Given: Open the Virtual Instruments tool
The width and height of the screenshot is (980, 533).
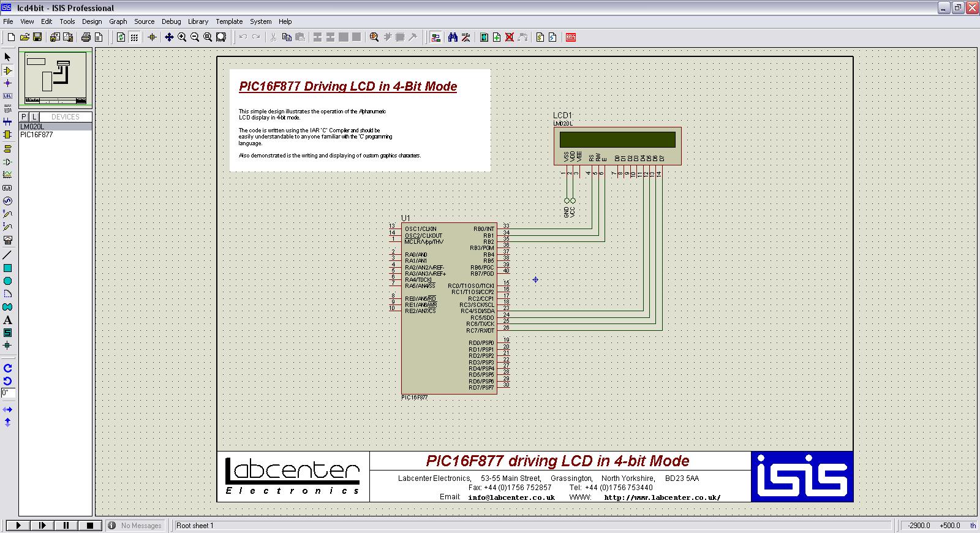Looking at the screenshot, I should coord(7,240).
